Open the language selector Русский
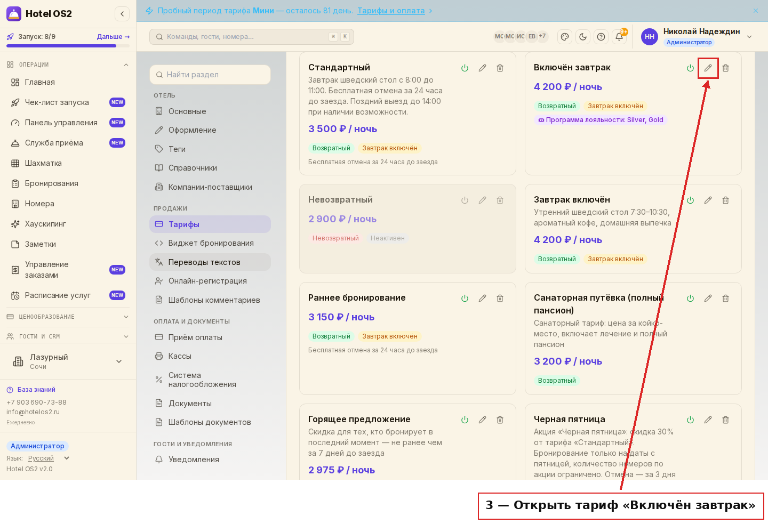Viewport: 768px width, 532px height. click(49, 458)
